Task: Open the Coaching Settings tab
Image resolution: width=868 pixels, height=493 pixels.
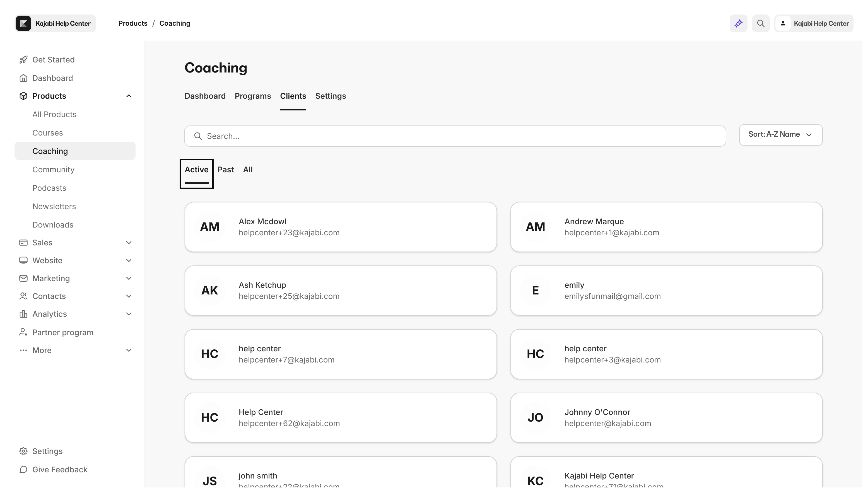Action: point(331,96)
